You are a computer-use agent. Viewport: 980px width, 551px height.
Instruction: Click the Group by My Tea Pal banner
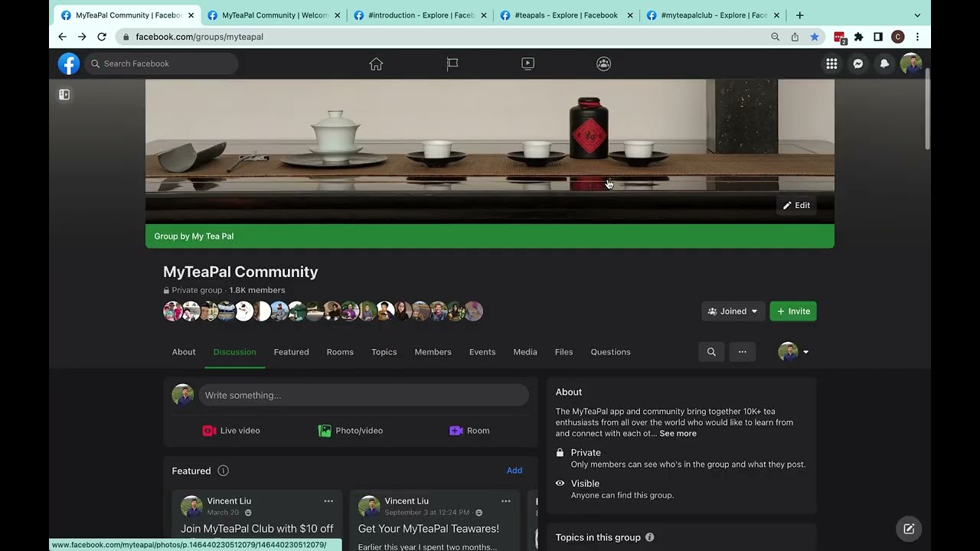pyautogui.click(x=490, y=236)
